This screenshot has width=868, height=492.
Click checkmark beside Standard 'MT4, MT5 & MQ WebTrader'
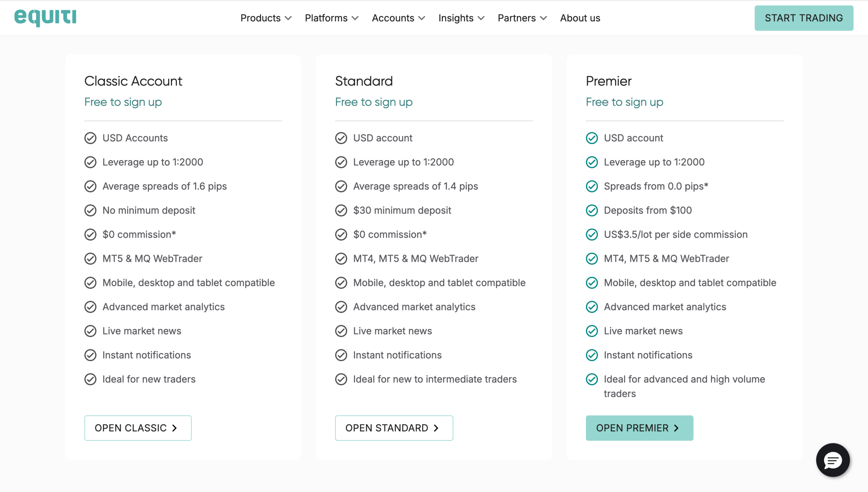[x=341, y=258]
